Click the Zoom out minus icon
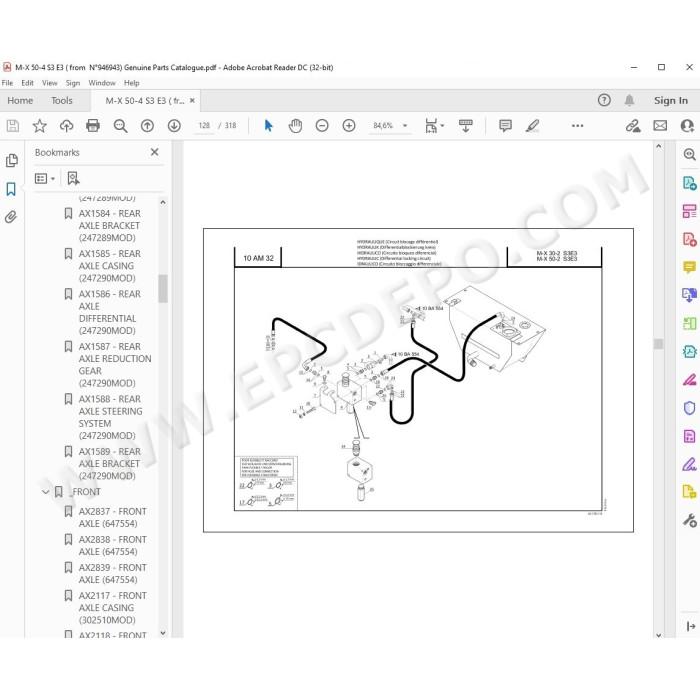The width and height of the screenshot is (700, 700). [322, 125]
